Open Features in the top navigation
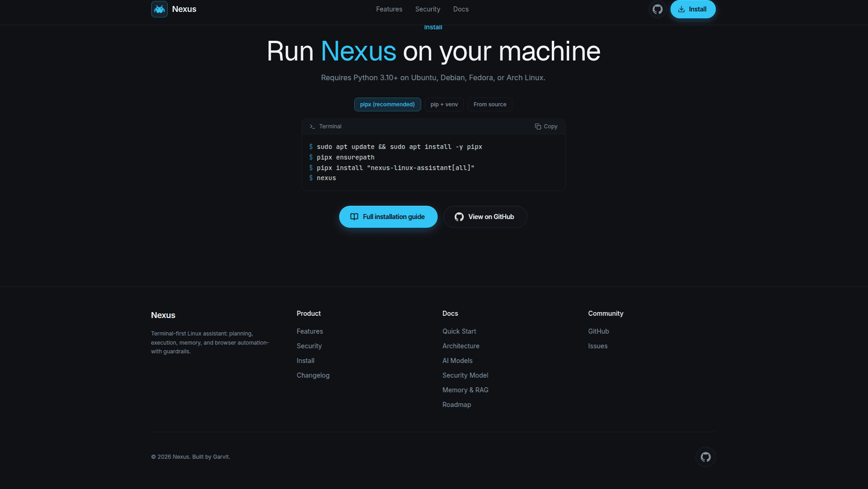Image resolution: width=868 pixels, height=489 pixels. pyautogui.click(x=389, y=9)
